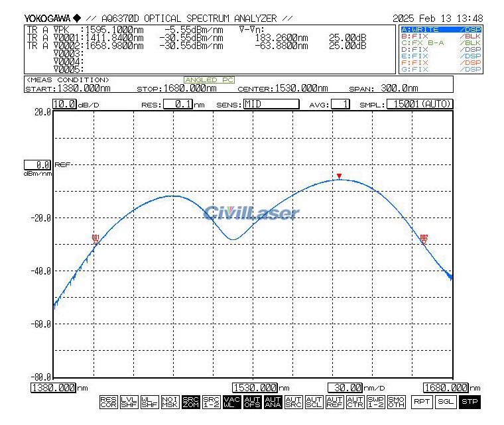Click the RES COR status icon
Viewport: 504px width, 425px height.
(107, 402)
